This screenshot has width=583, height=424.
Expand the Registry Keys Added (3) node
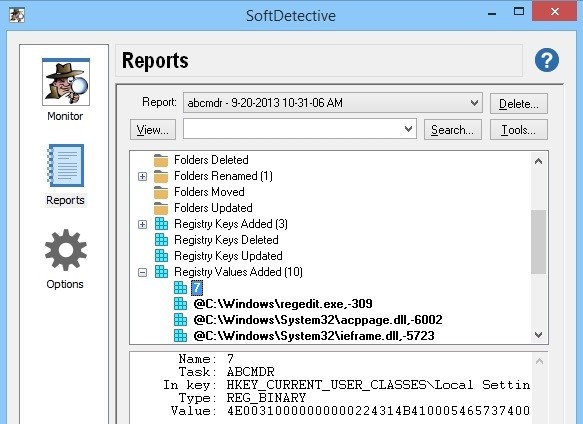142,224
